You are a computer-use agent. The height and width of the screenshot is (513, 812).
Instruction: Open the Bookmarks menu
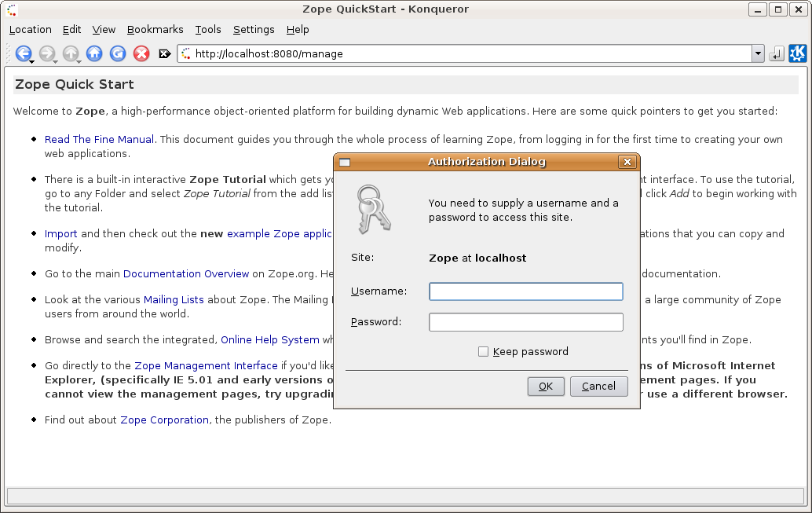[x=155, y=30]
